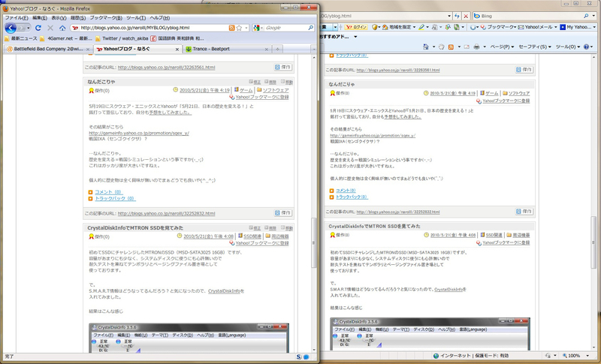
Task: Click the highlighter pen icon in Yahoo toolbar
Action: coord(421,27)
